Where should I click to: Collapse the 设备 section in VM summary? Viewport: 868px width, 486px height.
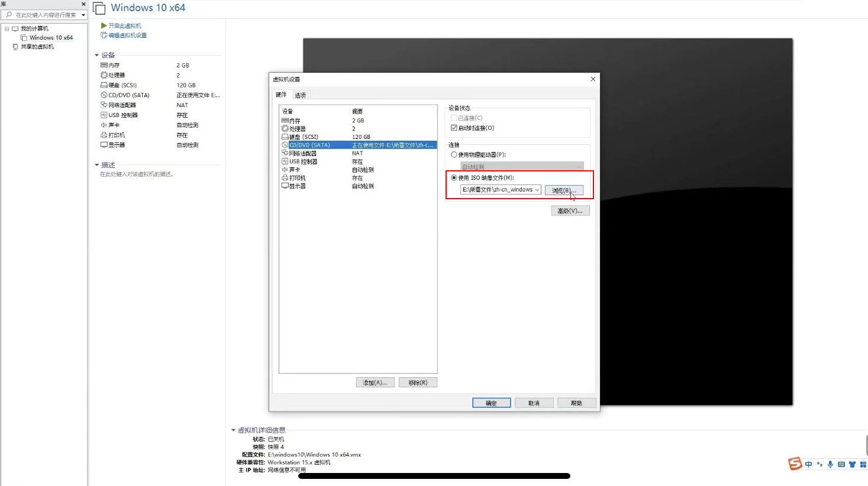point(97,55)
